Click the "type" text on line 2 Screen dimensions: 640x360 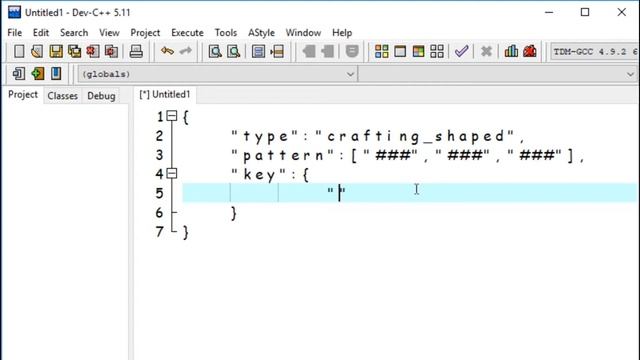pos(264,136)
